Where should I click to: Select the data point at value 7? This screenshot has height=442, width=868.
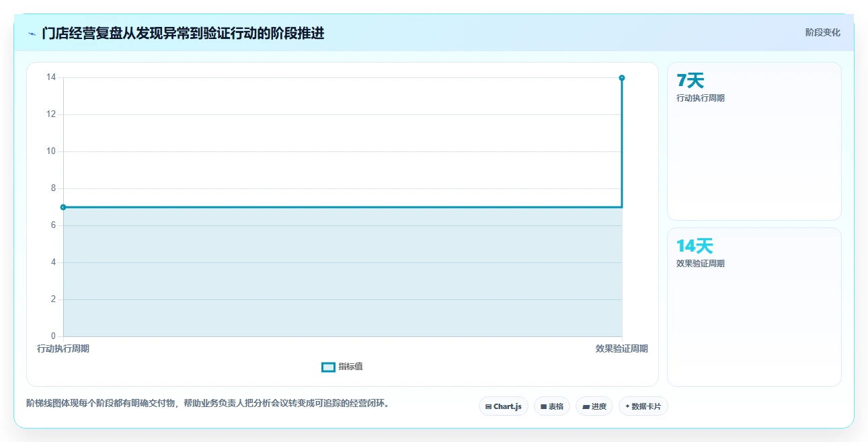(x=63, y=207)
